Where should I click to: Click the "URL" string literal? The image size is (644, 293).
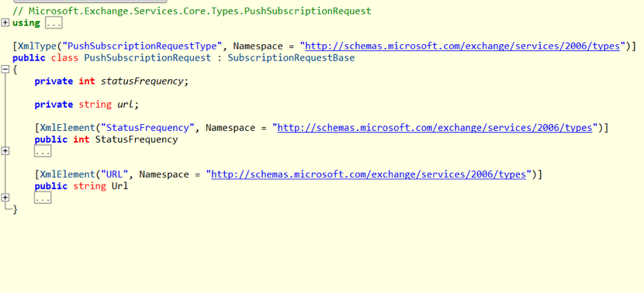(115, 174)
